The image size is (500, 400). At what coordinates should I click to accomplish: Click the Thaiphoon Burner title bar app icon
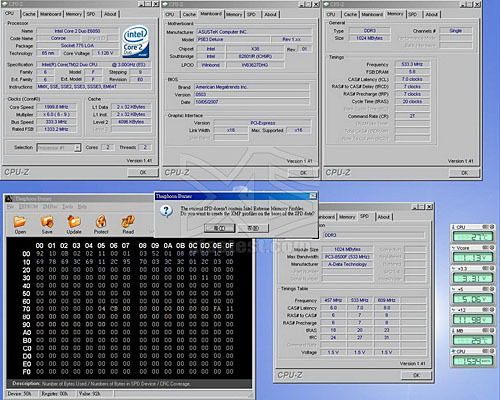point(9,199)
